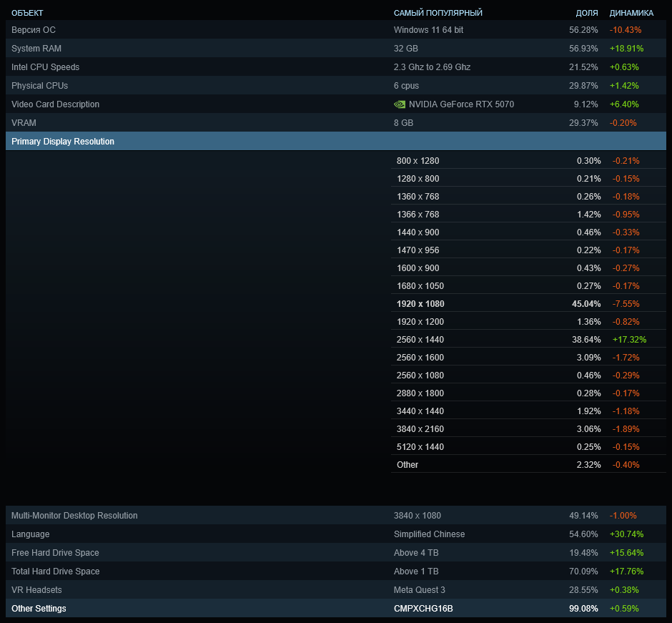672x623 pixels.
Task: Expand the Other Settings row
Action: [336, 609]
